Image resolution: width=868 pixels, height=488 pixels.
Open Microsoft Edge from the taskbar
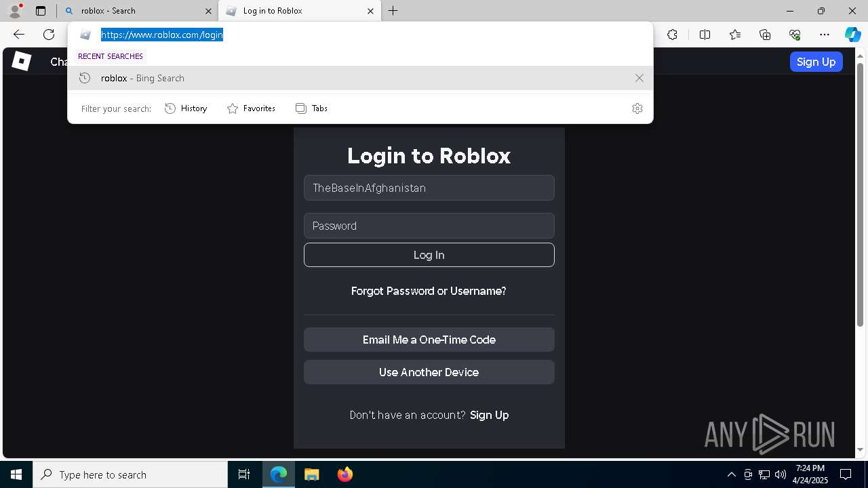(x=279, y=474)
